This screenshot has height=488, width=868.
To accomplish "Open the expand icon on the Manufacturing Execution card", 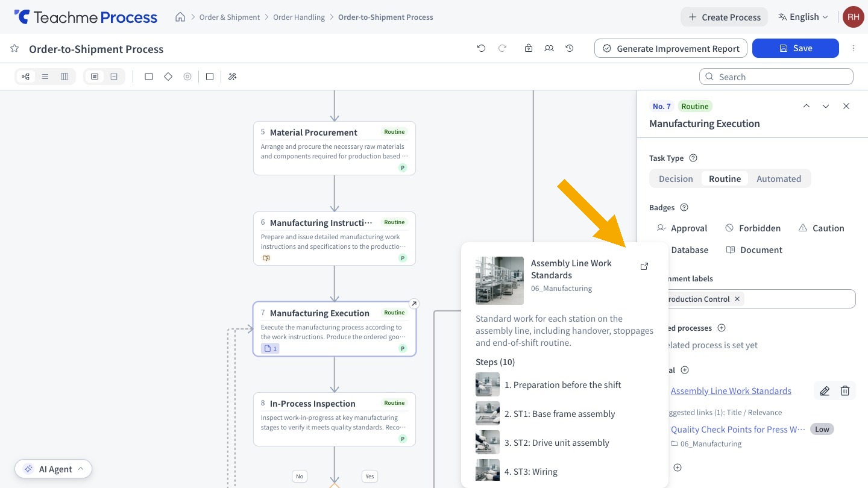I will tap(414, 304).
